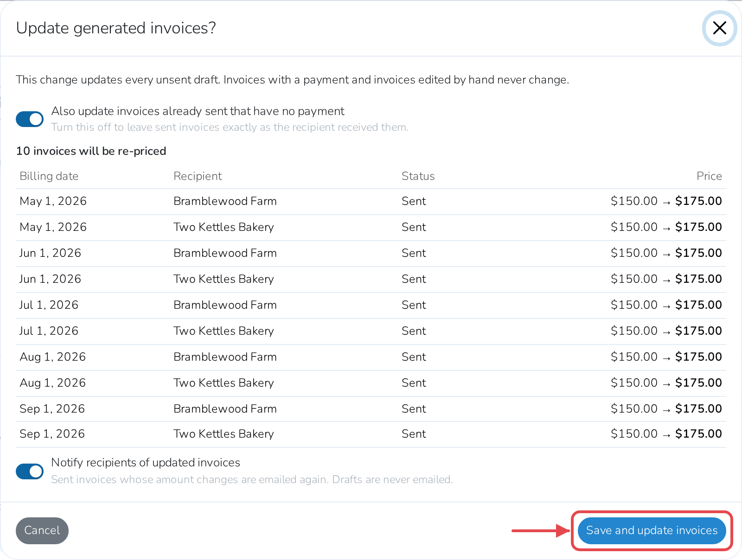Select Sent status for Jul 1 Two Kettles Bakery
The height and width of the screenshot is (560, 742).
414,331
